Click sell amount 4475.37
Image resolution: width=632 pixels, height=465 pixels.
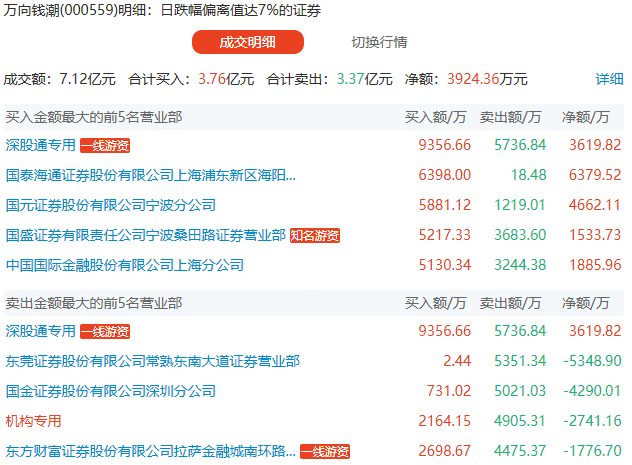520,451
